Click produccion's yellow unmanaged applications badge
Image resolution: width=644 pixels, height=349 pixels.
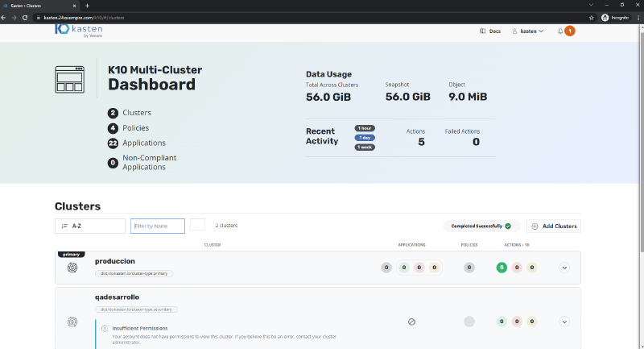click(x=435, y=268)
